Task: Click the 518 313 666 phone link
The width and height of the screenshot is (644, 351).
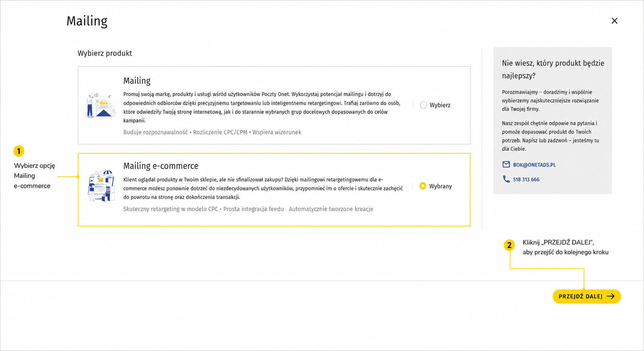Action: tap(526, 180)
